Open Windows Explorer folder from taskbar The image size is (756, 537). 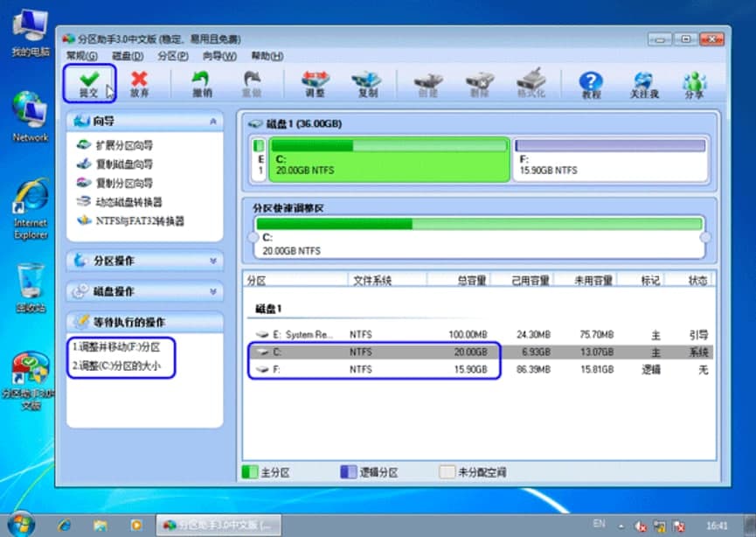(x=101, y=525)
